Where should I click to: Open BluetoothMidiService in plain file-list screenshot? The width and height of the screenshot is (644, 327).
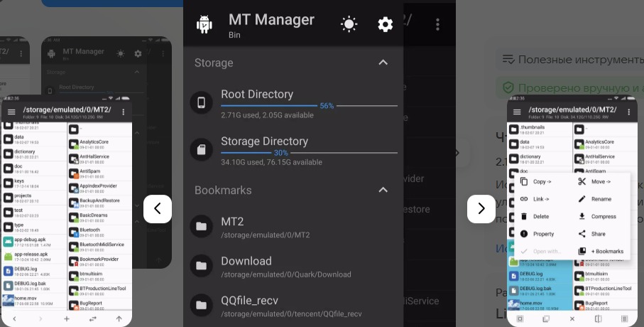100,247
